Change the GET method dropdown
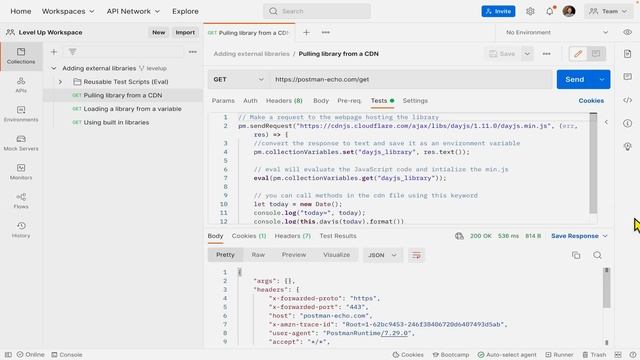Screen dimensions: 640x360 tap(238, 79)
